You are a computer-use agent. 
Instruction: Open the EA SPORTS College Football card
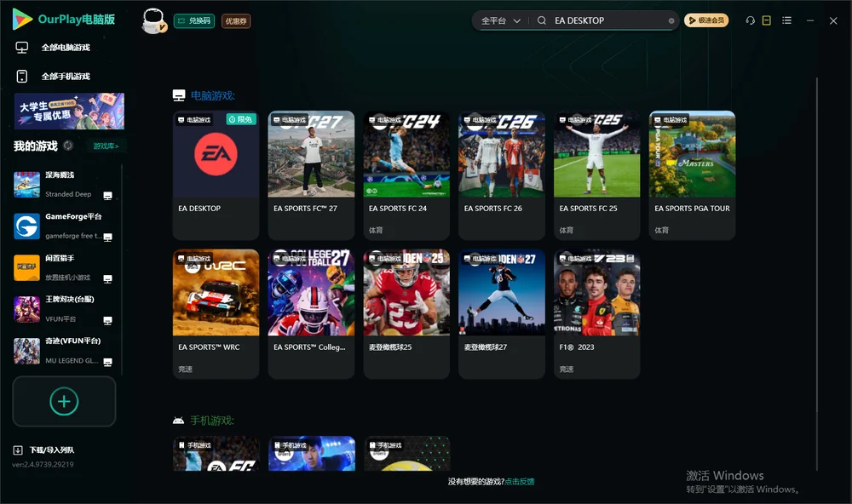[311, 314]
